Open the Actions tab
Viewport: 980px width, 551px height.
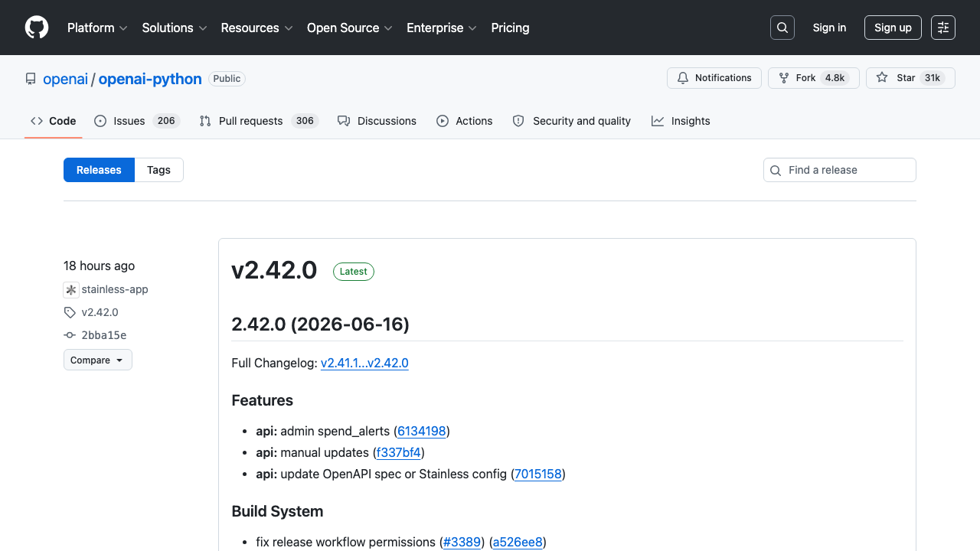click(x=465, y=121)
